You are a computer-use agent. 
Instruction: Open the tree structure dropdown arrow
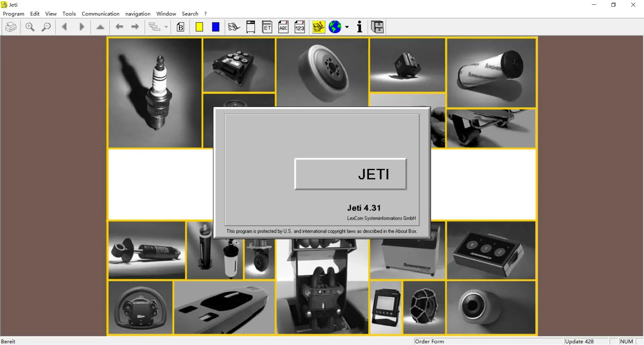coord(166,27)
